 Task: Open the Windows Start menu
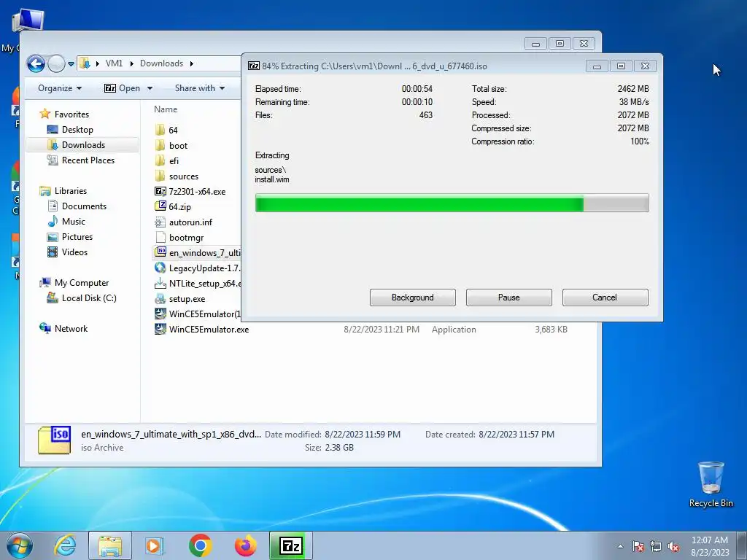click(x=20, y=545)
